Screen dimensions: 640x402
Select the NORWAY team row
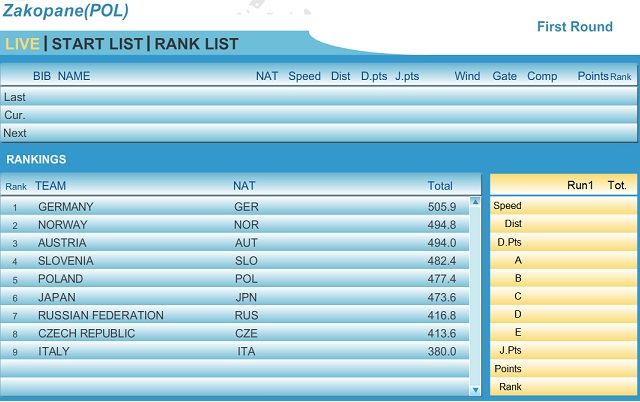[x=235, y=224]
